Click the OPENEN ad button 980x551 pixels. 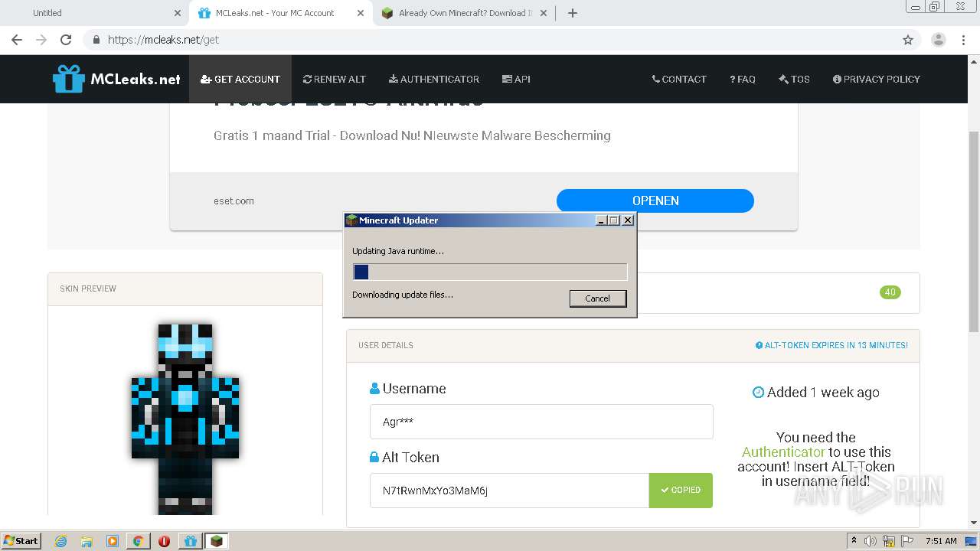[x=655, y=201]
